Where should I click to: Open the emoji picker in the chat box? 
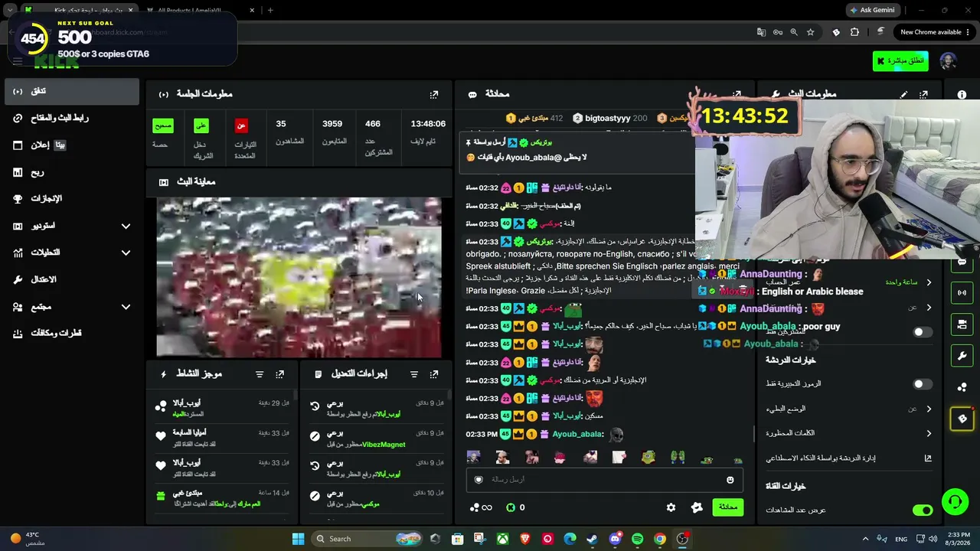click(730, 480)
